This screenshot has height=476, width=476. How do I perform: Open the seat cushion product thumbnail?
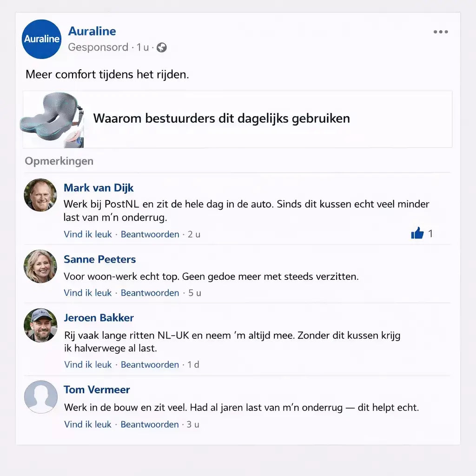tap(53, 119)
